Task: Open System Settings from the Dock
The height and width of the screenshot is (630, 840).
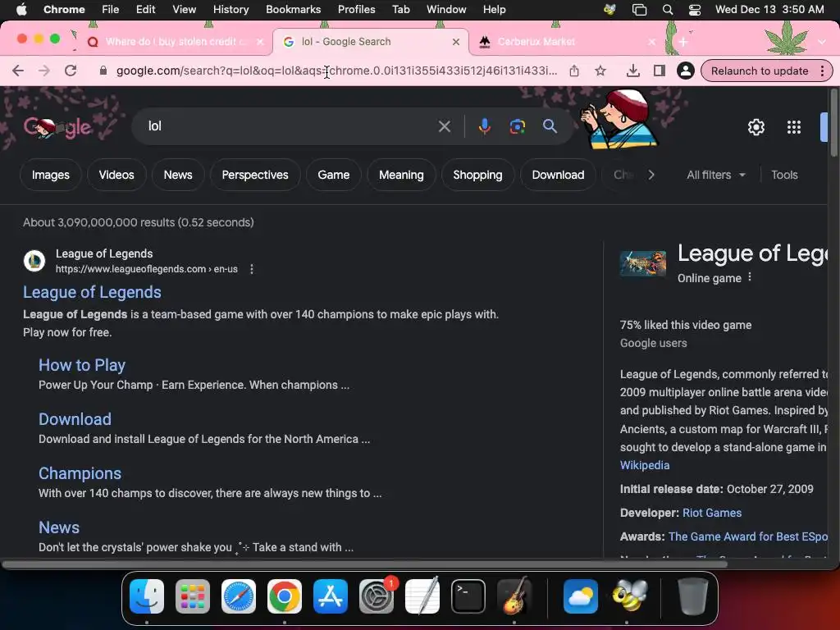Action: pos(376,596)
